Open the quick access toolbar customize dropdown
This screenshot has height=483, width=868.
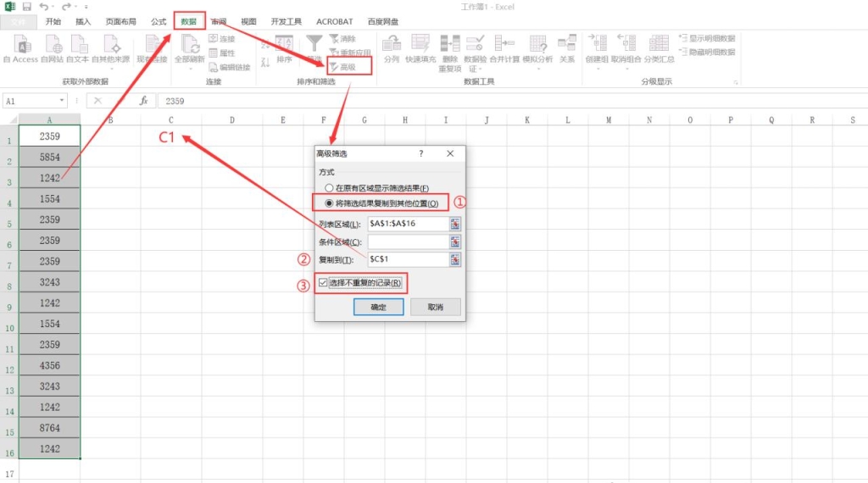[86, 7]
